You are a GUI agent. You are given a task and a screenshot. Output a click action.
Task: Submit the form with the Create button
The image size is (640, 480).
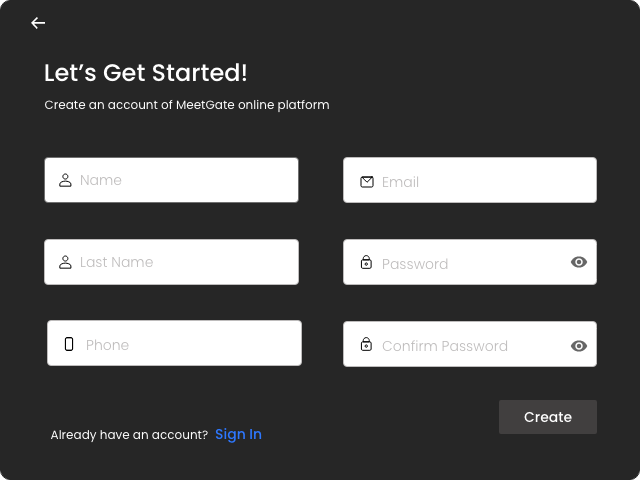coord(548,417)
